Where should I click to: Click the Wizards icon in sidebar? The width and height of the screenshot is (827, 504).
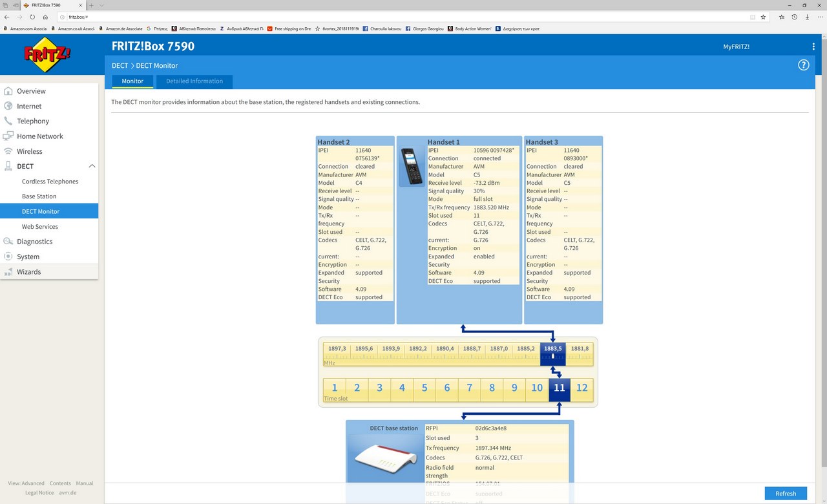point(8,272)
